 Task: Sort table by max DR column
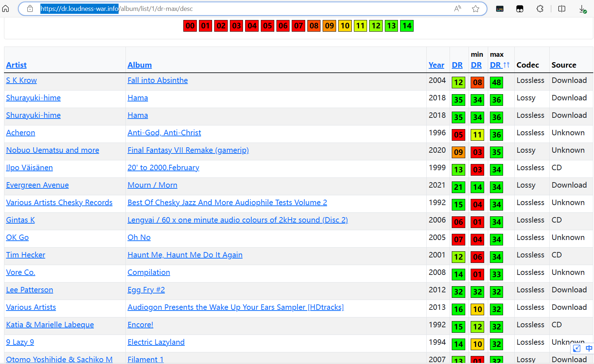pyautogui.click(x=495, y=65)
